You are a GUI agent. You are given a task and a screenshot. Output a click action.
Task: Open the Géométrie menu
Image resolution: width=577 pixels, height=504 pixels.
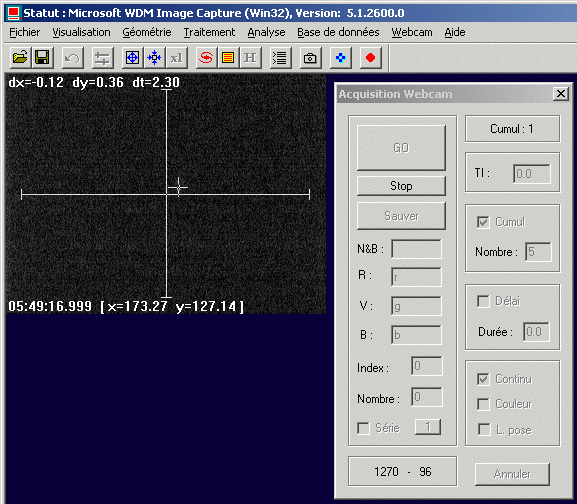(147, 32)
